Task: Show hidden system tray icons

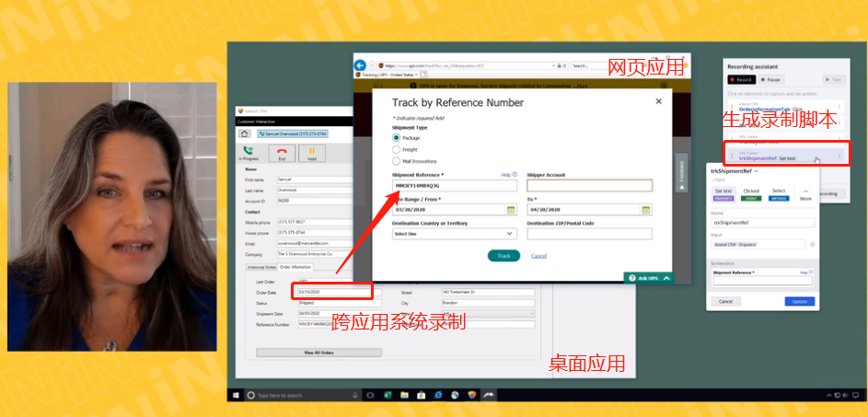Action: pos(828,396)
